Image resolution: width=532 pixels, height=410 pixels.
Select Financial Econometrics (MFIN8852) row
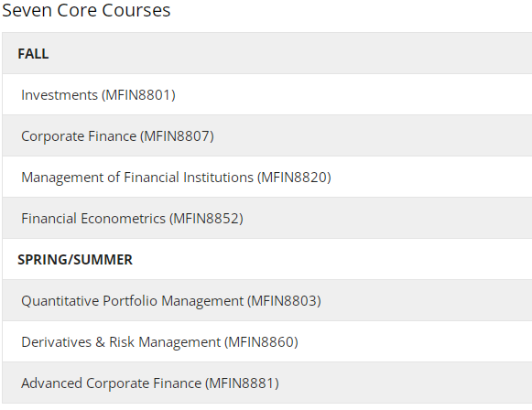point(267,218)
